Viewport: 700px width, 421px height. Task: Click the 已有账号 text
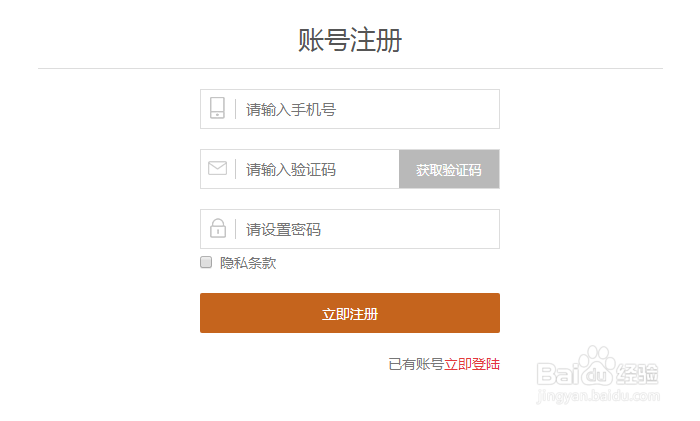(416, 364)
